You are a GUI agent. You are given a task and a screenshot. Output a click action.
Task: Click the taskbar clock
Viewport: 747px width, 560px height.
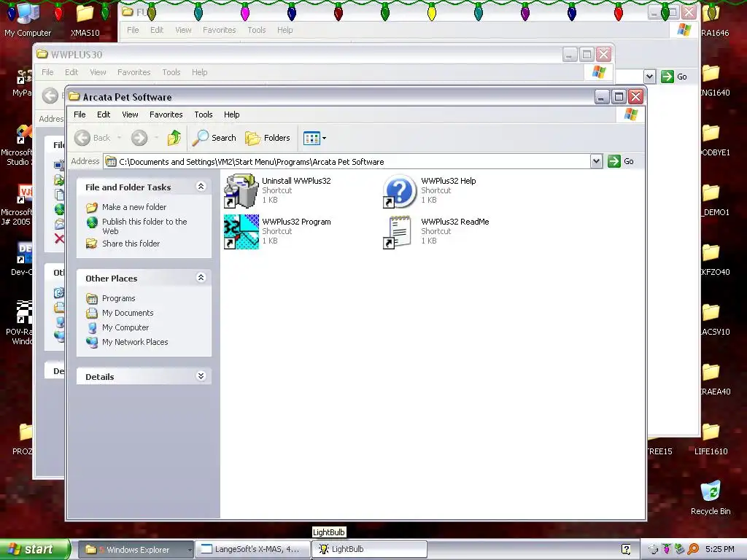[720, 550]
